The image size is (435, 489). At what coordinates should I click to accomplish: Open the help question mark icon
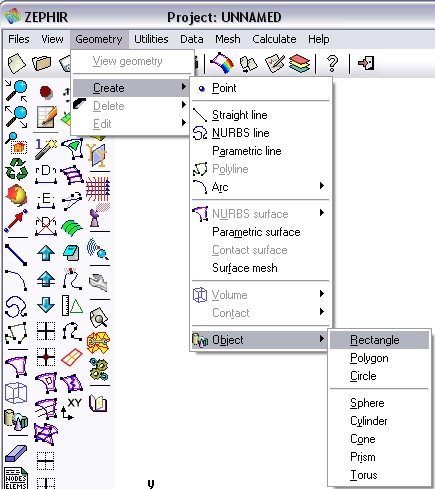pyautogui.click(x=332, y=63)
